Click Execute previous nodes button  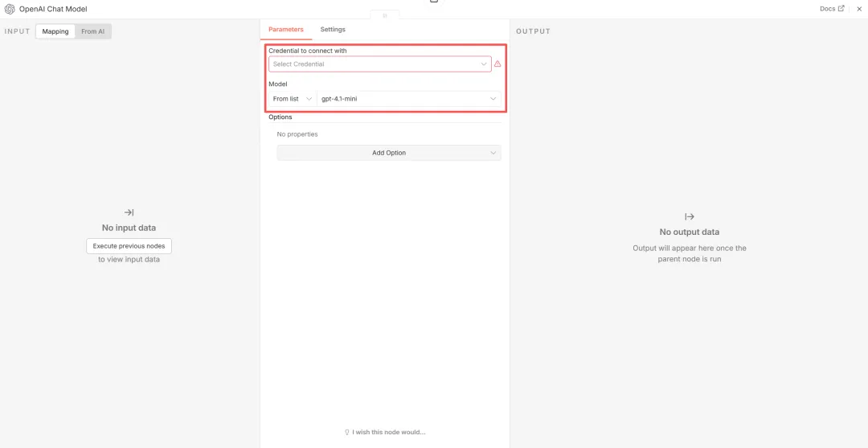(129, 246)
